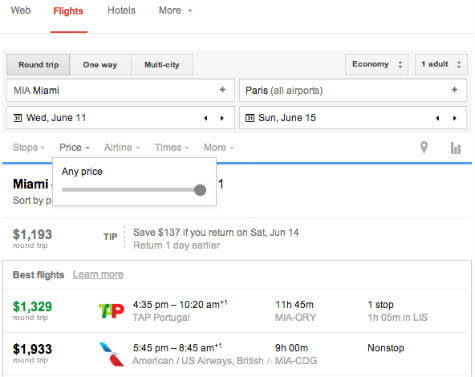Follow the Learn more link
The image size is (475, 377).
pyautogui.click(x=98, y=275)
